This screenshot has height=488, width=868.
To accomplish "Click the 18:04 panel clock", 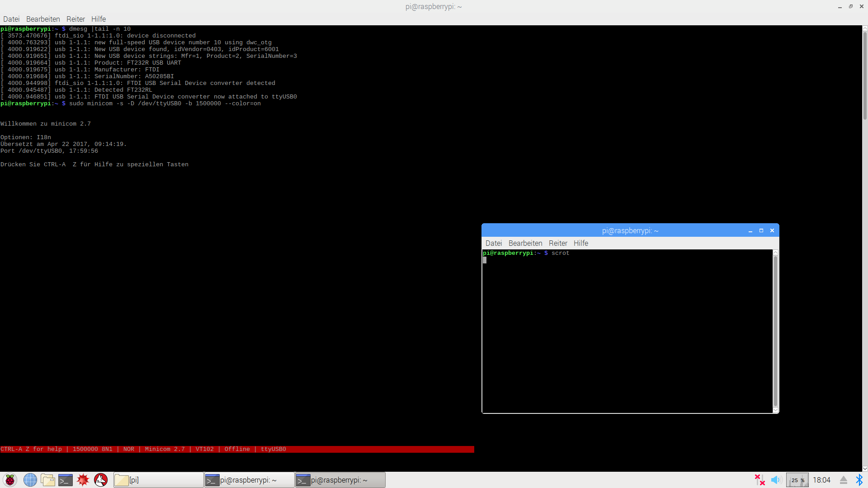I will click(x=821, y=480).
